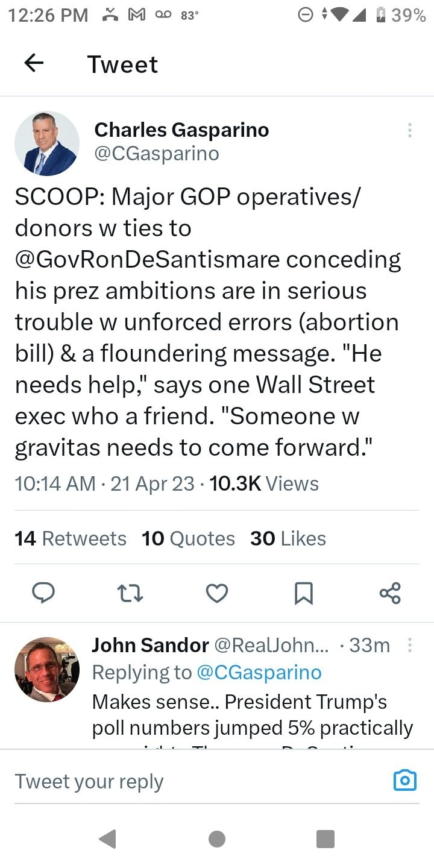Viewport: 434px width, 868px height.
Task: View the 14 Retweets list
Action: coord(71,538)
